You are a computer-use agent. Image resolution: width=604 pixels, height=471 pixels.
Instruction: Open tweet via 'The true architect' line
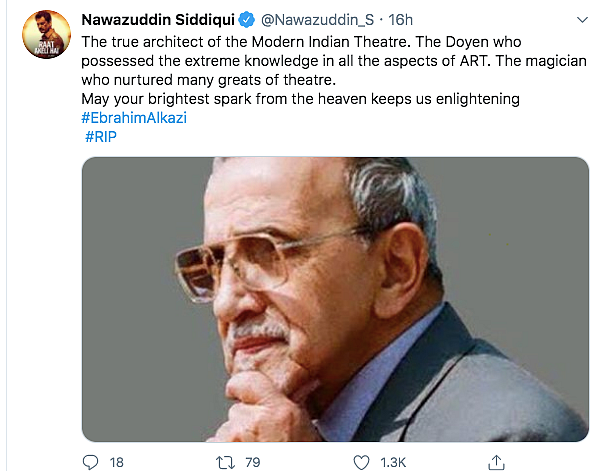pos(301,42)
